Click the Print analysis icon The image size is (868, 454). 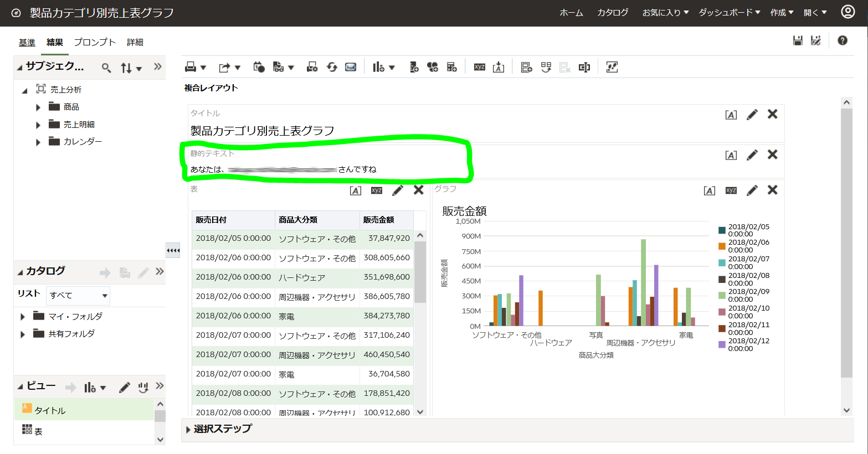pos(191,66)
